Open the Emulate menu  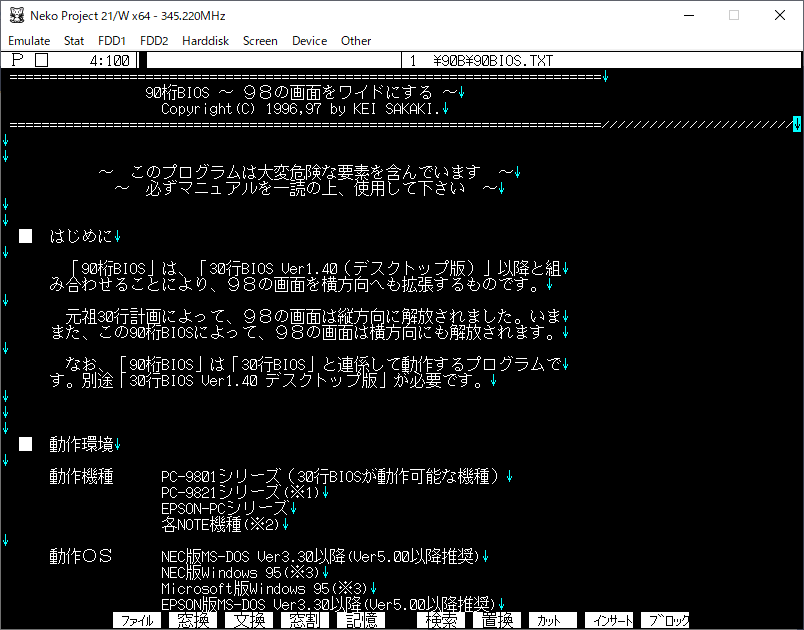click(x=29, y=41)
